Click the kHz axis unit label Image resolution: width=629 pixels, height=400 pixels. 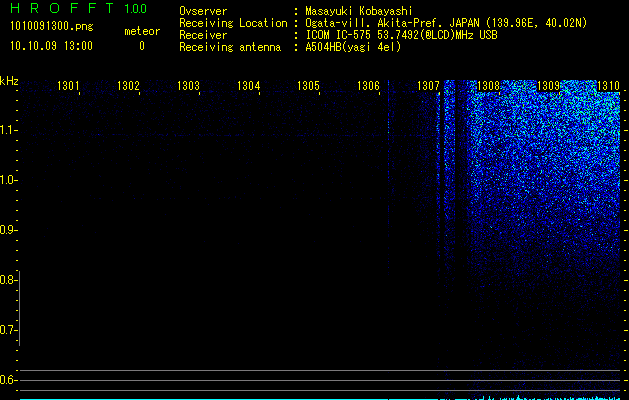[9, 81]
